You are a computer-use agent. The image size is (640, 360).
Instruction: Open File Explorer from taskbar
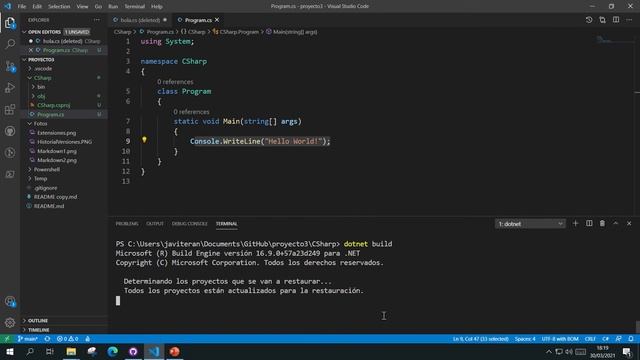point(71,352)
